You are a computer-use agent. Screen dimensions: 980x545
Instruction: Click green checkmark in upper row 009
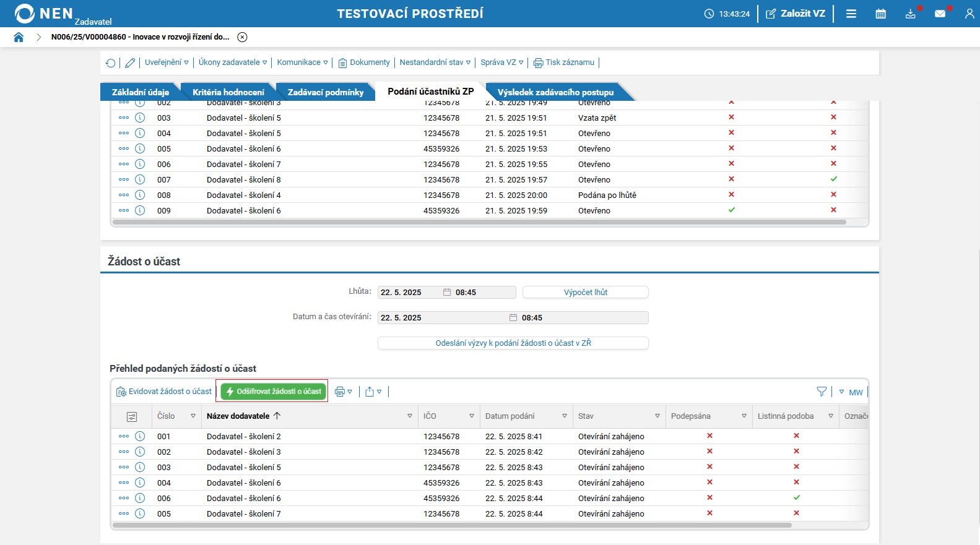click(x=731, y=210)
